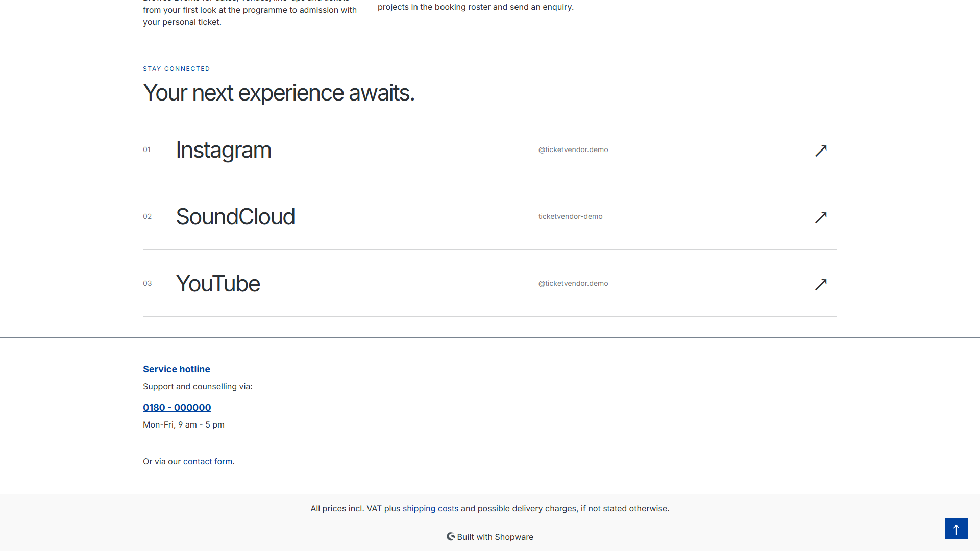Open the arrow icon in the YouTube row

(x=821, y=284)
